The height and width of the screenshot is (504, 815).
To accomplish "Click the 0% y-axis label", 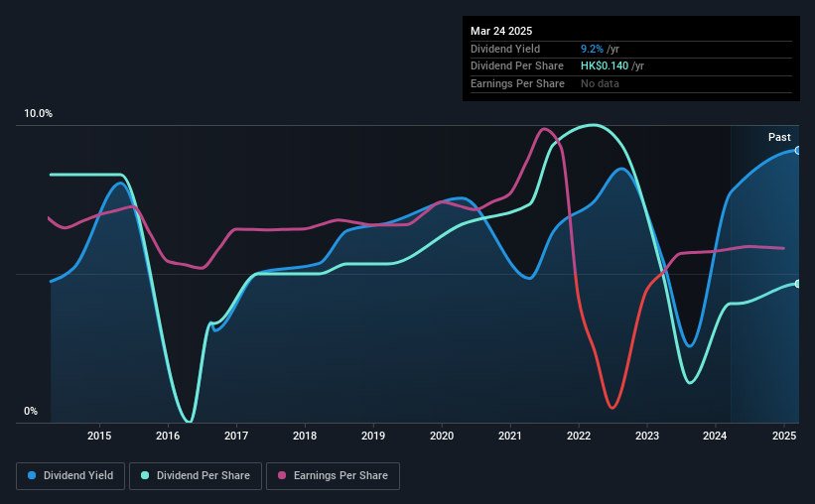I will click(31, 411).
